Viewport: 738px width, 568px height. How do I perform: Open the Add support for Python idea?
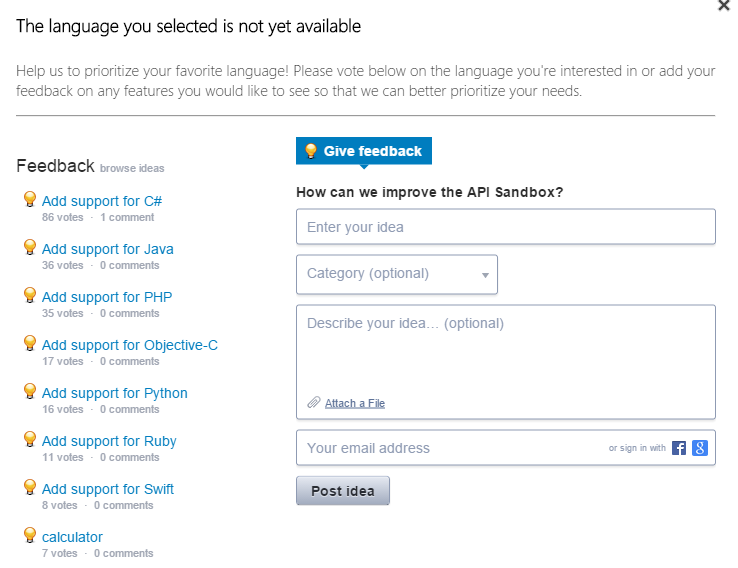pos(115,393)
